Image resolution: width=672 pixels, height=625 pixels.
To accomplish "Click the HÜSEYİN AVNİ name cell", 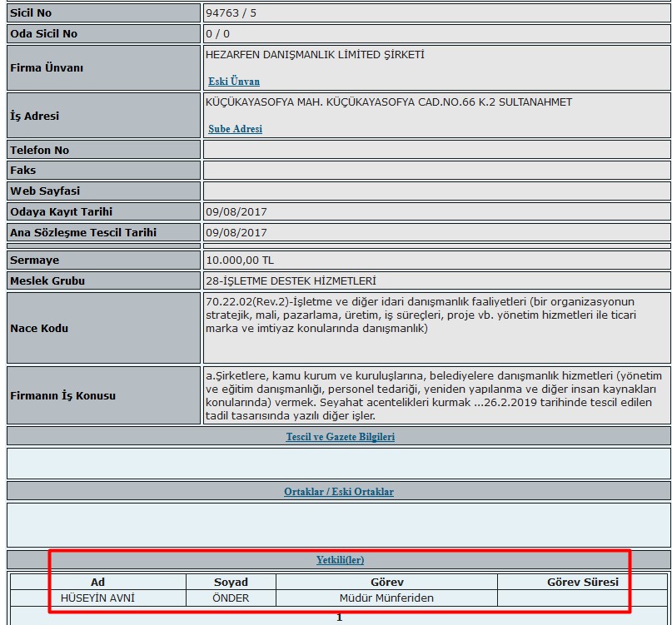I will (x=97, y=598).
